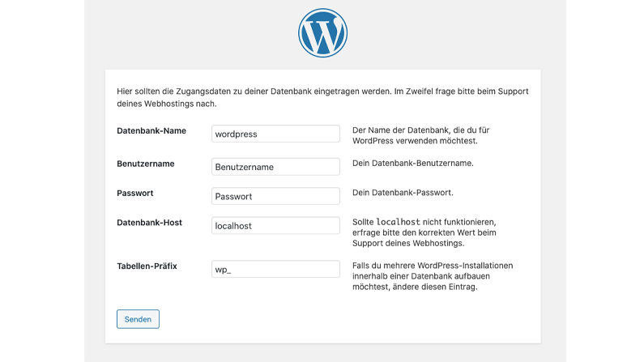Select the Passwort input field
This screenshot has height=362, width=644.
(275, 196)
